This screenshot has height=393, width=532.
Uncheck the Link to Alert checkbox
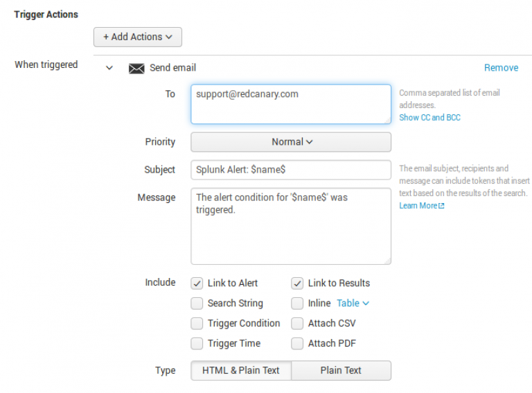(x=197, y=283)
